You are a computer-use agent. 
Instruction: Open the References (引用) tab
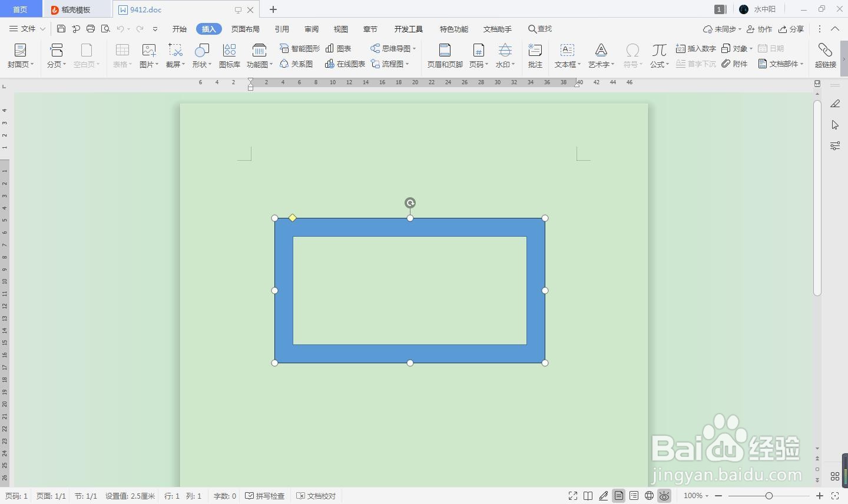[282, 29]
